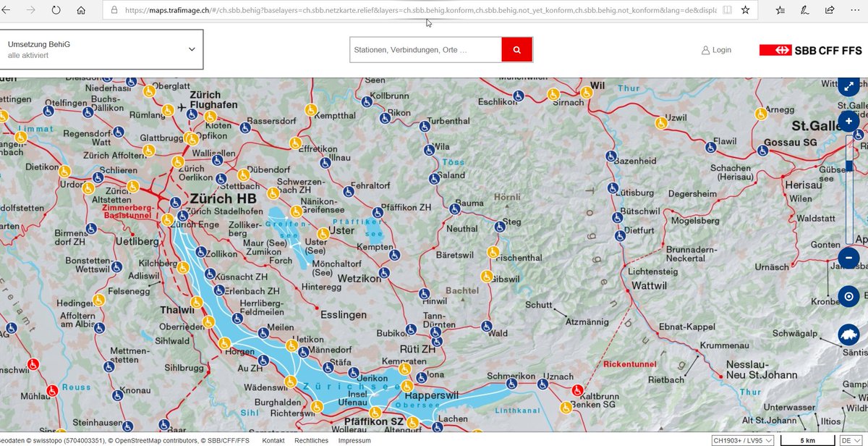Go back to the previous page
The height and width of the screenshot is (446, 868).
coord(7,11)
